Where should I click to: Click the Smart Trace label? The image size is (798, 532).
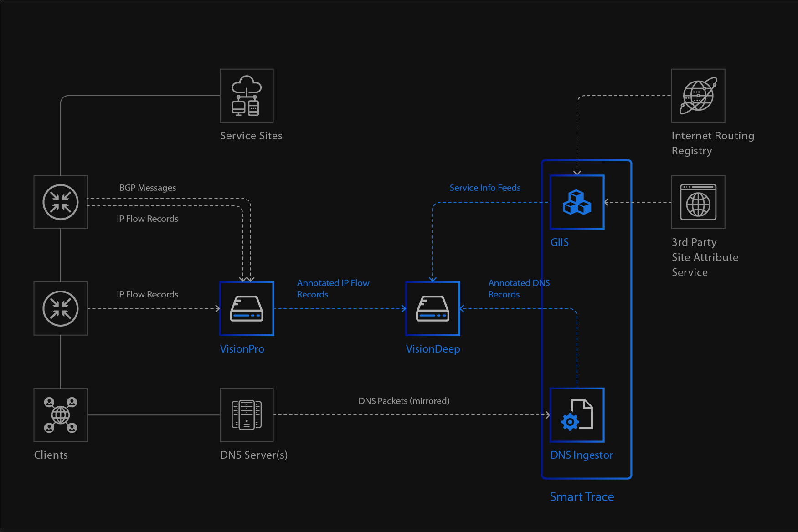click(582, 496)
